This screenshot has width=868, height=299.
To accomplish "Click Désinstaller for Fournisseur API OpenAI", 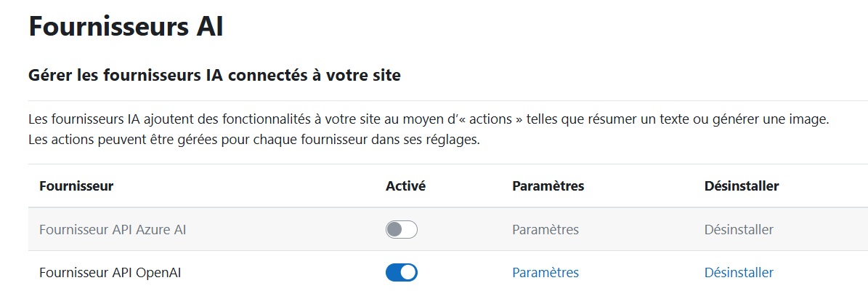I will pos(739,273).
